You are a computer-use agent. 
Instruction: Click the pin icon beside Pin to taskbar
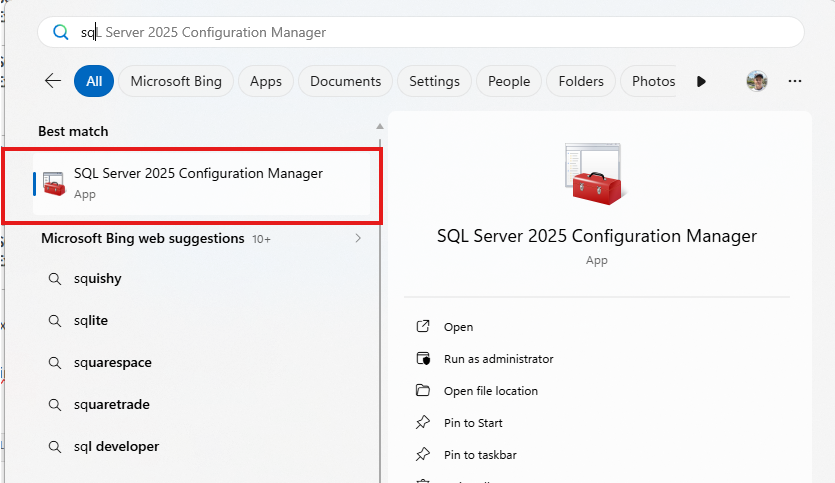pos(423,454)
